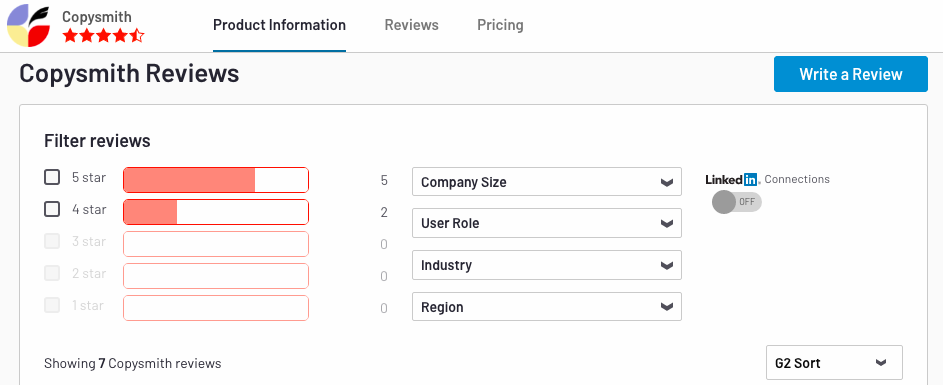Check the 5 star filter checkbox
Image resolution: width=943 pixels, height=385 pixels.
click(52, 177)
